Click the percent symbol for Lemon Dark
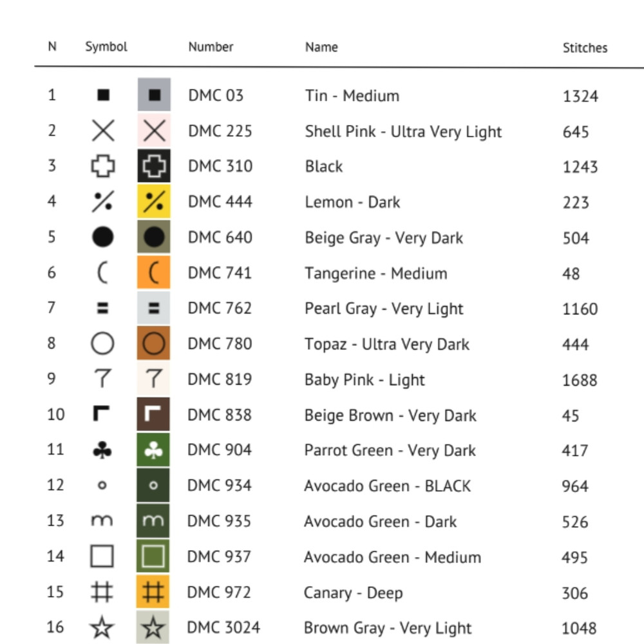Viewport: 644px width, 644px height. (103, 202)
